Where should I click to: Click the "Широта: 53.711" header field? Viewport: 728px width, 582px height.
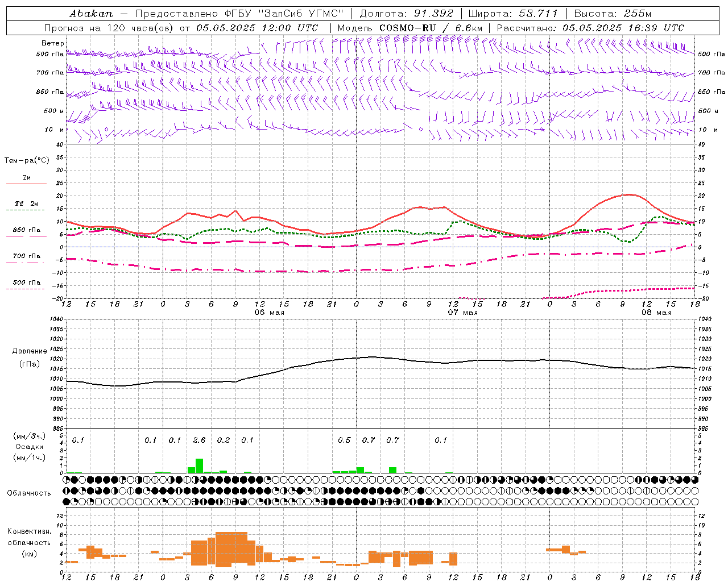[x=513, y=14]
